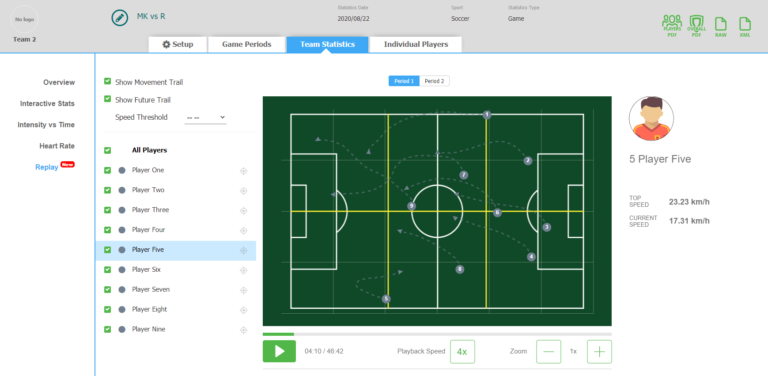The image size is (768, 376).
Task: Start replay with the green play button
Action: point(279,351)
